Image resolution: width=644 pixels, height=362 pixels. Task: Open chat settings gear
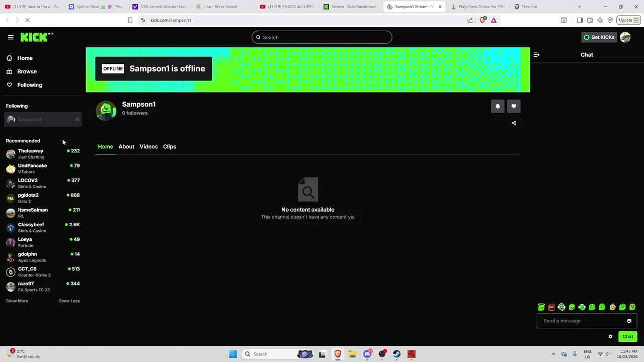coord(610,337)
